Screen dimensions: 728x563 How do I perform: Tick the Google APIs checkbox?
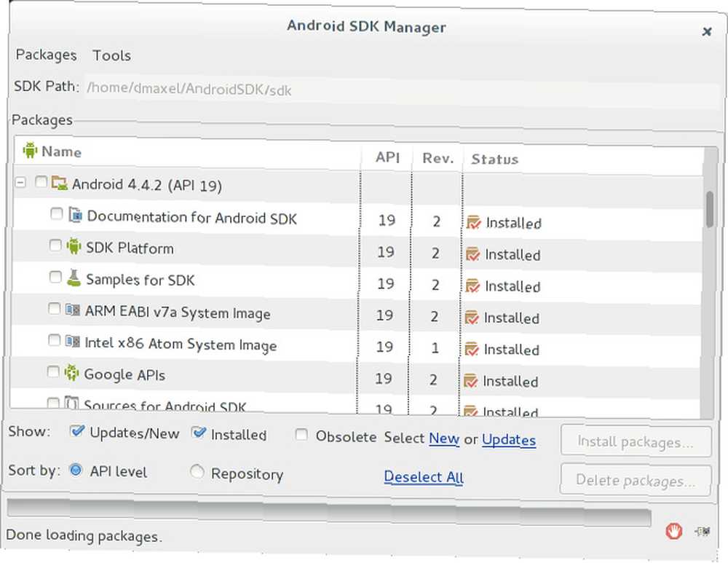pos(53,372)
